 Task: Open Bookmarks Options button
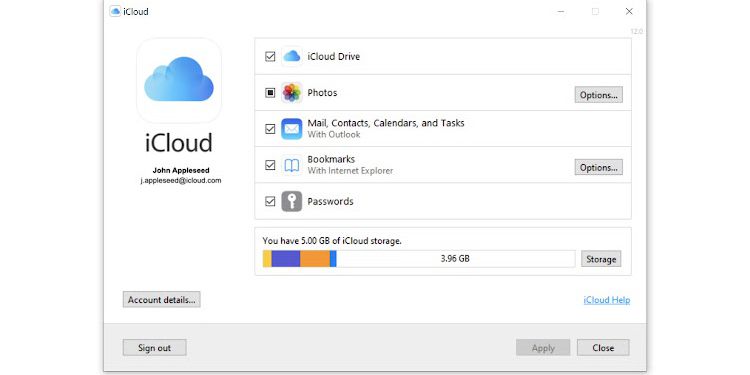pyautogui.click(x=598, y=167)
